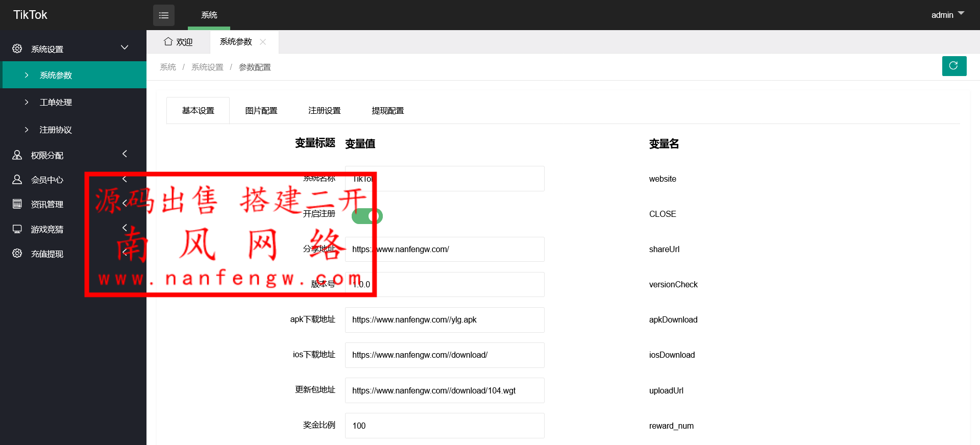Open the 注册协议 sidebar item
The height and width of the screenshot is (445, 980).
click(56, 130)
